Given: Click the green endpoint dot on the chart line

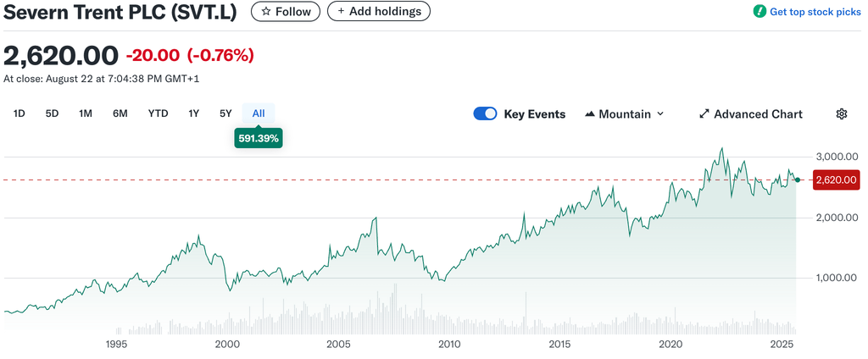Looking at the screenshot, I should tap(798, 179).
